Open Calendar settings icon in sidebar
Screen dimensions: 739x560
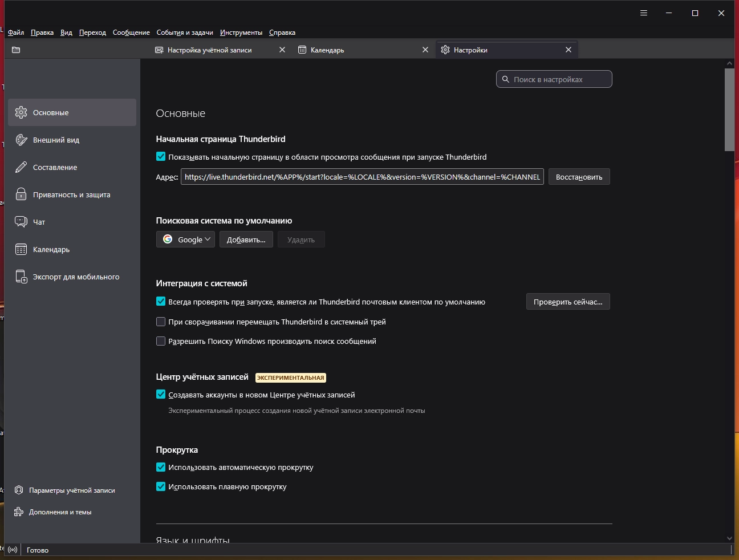point(21,249)
